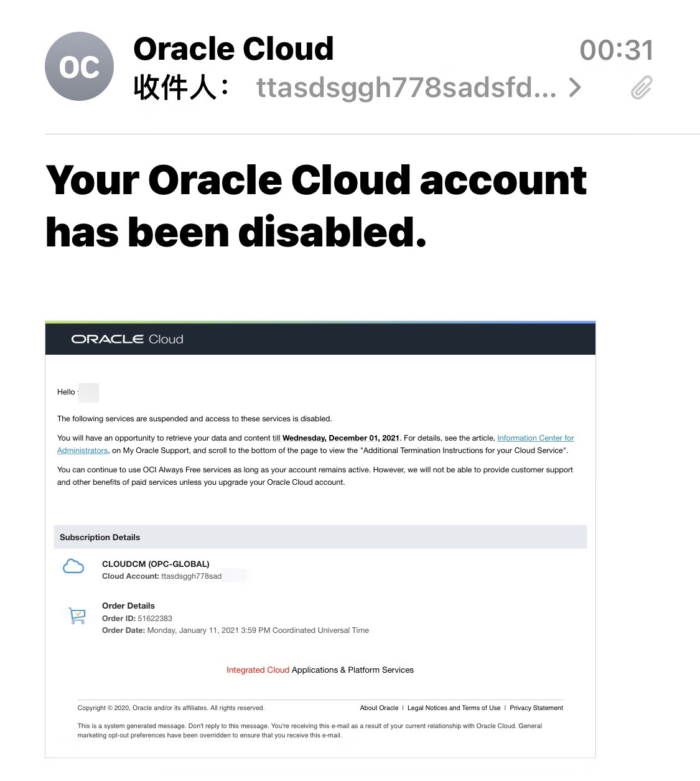Open the About Oracle footer link
Screen dimensions: 700x781
click(x=379, y=708)
